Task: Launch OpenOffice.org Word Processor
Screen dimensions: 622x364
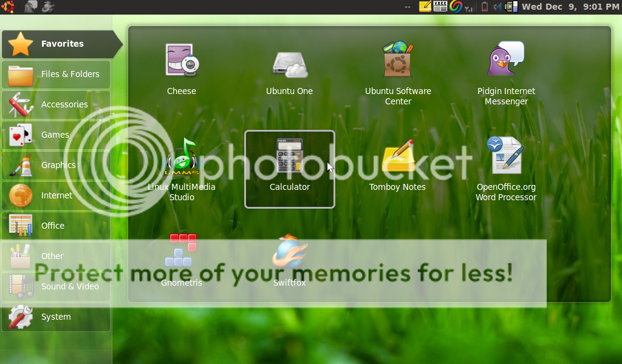Action: pyautogui.click(x=506, y=157)
